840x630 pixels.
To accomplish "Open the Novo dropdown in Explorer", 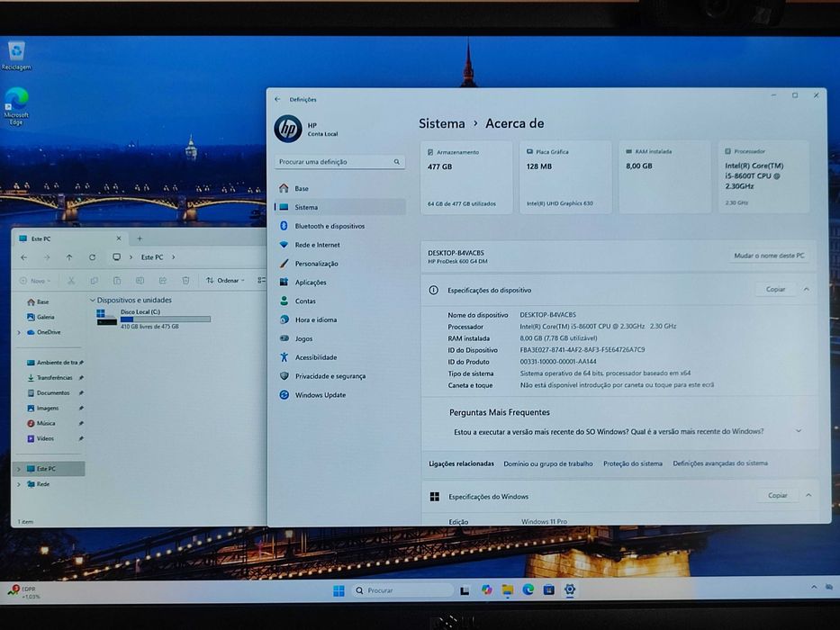I will point(35,281).
